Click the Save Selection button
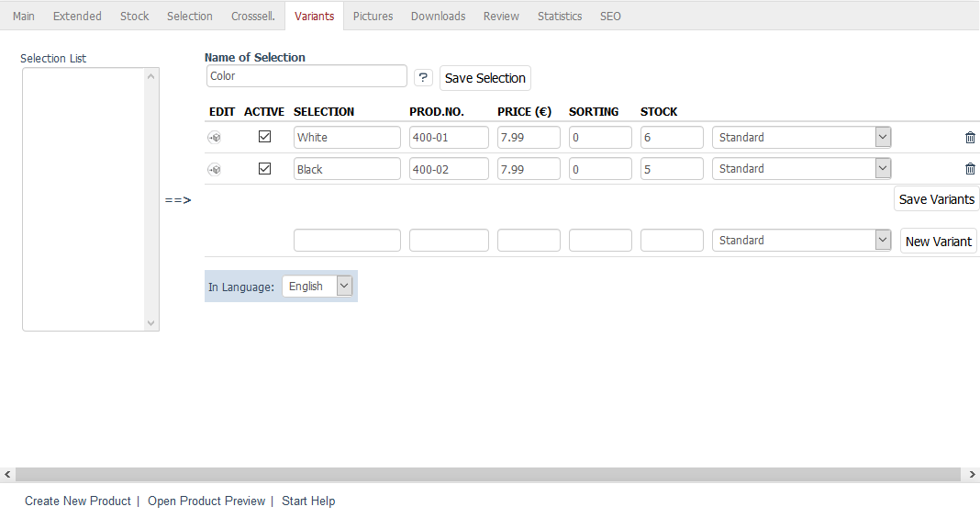 pyautogui.click(x=485, y=78)
